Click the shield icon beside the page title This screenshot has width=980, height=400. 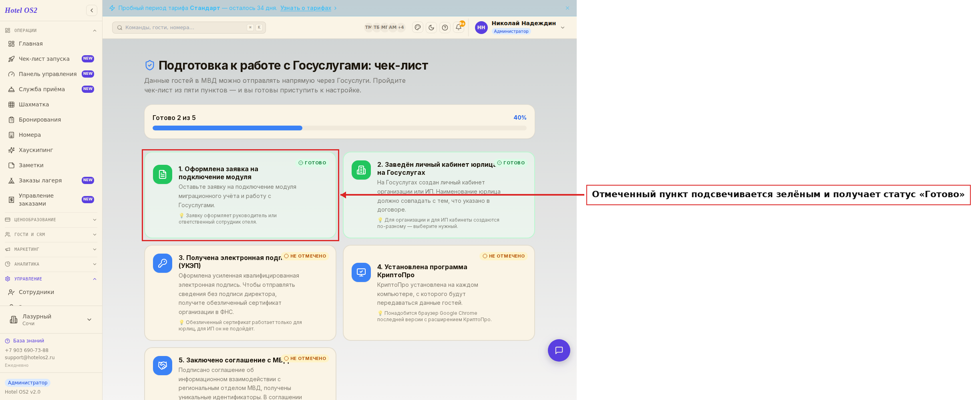coord(150,65)
